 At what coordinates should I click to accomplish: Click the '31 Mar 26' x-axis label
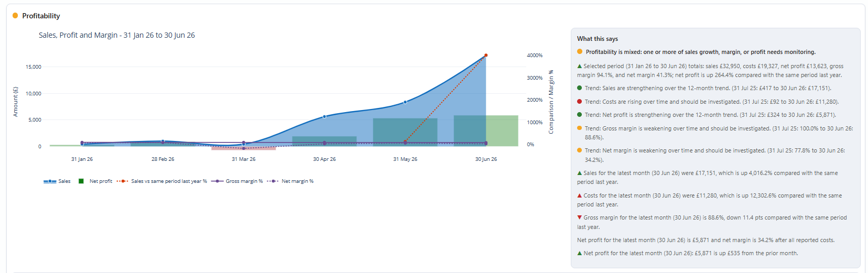click(x=244, y=159)
